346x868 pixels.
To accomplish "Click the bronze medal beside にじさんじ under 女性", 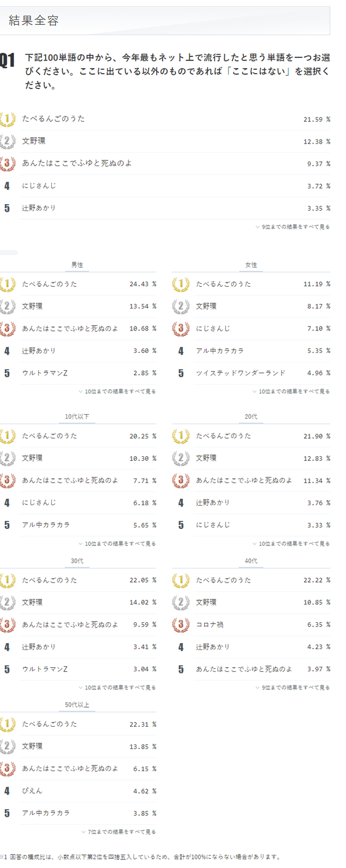I will pyautogui.click(x=180, y=329).
